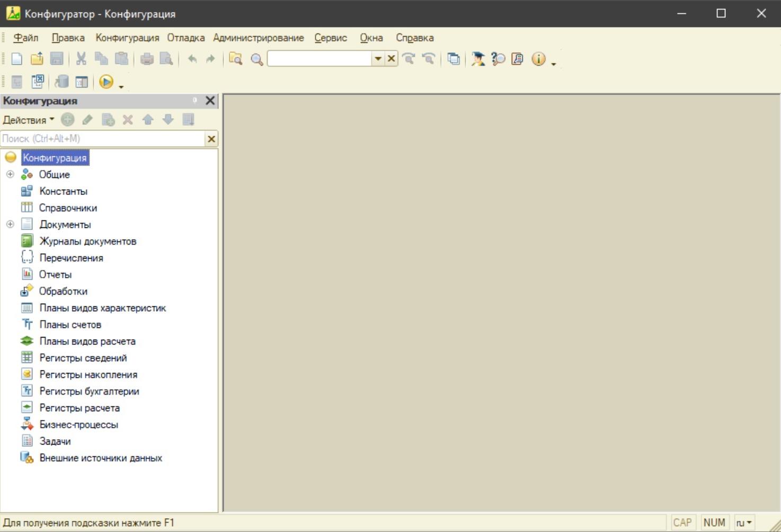Select Журналы документов in the tree
Image resolution: width=781 pixels, height=532 pixels.
pyautogui.click(x=87, y=241)
